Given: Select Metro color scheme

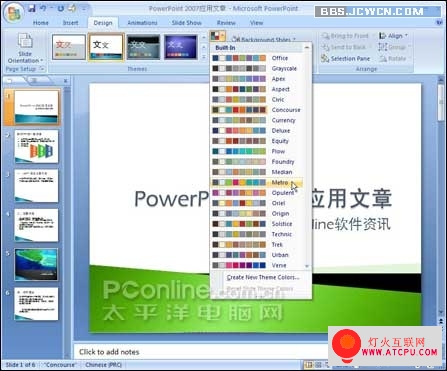Looking at the screenshot, I should (257, 182).
